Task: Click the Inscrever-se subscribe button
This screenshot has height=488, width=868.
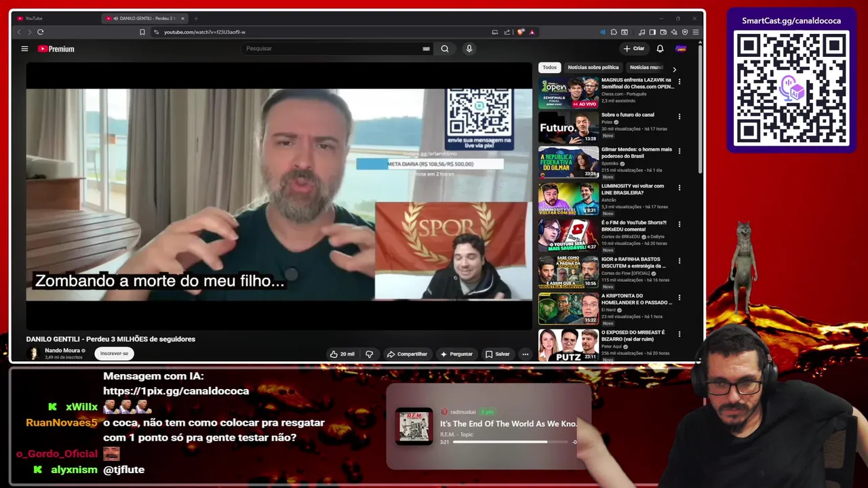Action: (x=114, y=353)
